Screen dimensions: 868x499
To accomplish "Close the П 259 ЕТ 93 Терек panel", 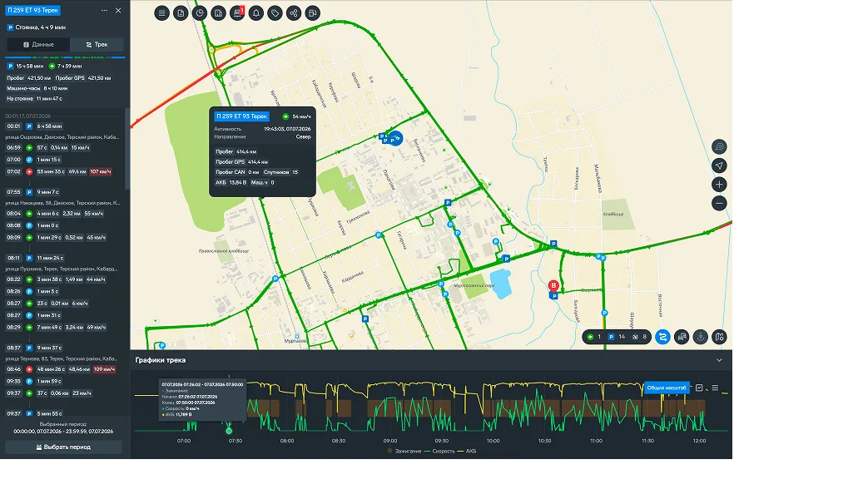I will (118, 11).
